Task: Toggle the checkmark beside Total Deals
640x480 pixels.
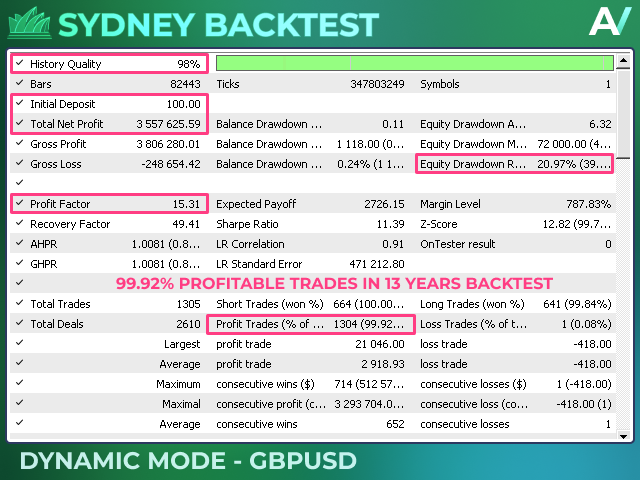Action: (19, 323)
